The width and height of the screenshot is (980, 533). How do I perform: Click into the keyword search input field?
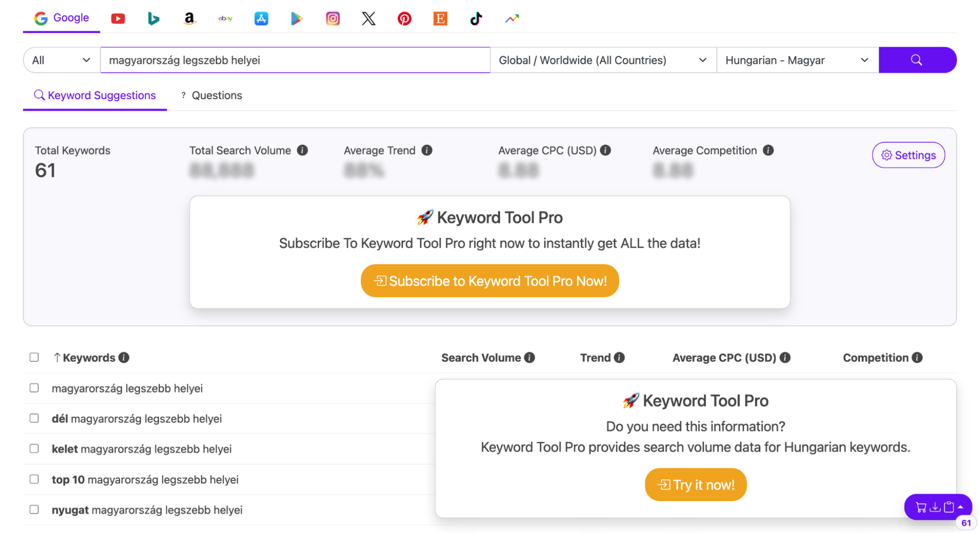click(295, 60)
